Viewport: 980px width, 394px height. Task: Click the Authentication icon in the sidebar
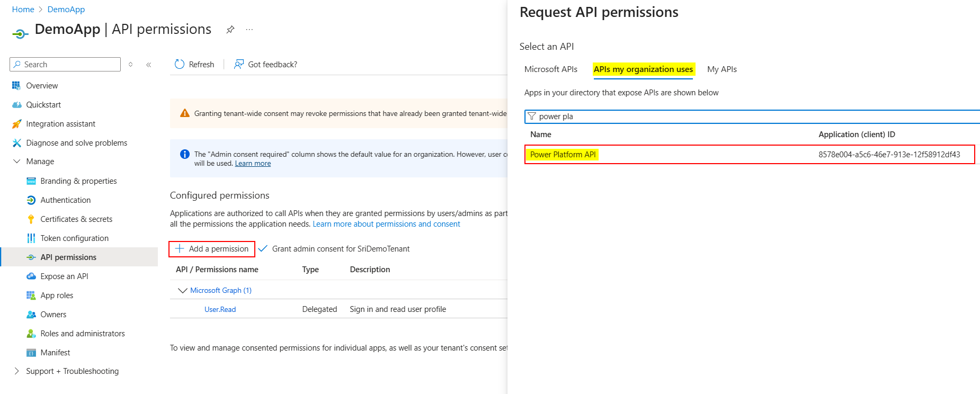pos(31,200)
